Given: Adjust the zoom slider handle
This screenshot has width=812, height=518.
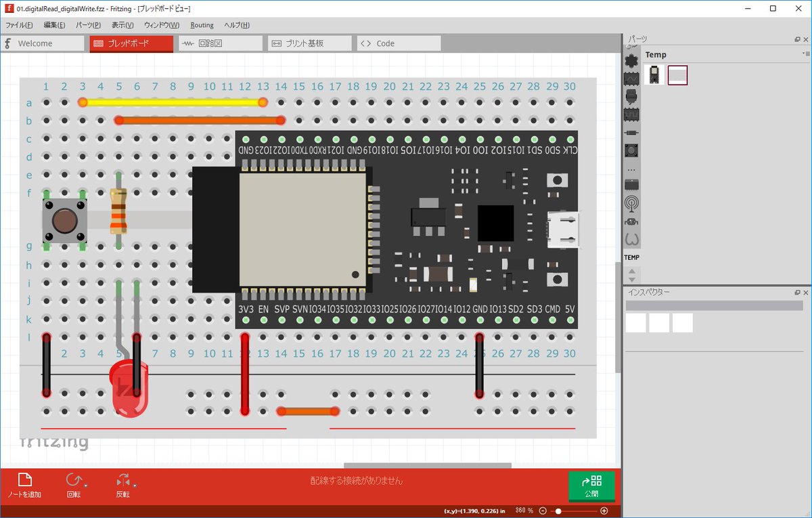Looking at the screenshot, I should [x=558, y=511].
